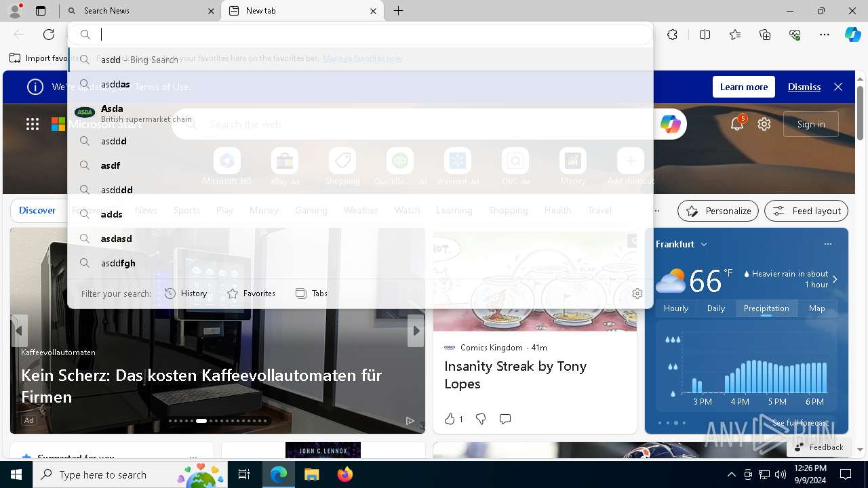Screen dimensions: 868x488
Task: Pick Asda British supermarket chain suggestion
Action: click(361, 113)
